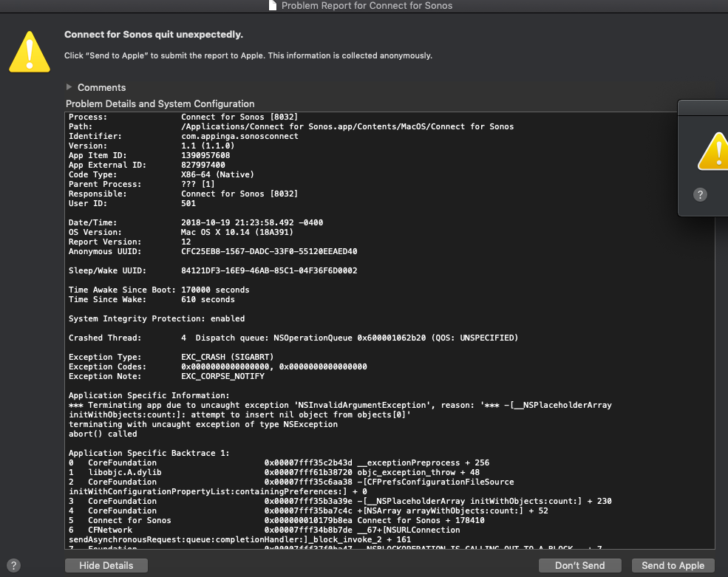Image resolution: width=728 pixels, height=577 pixels.
Task: Click the 'Application Specific Information:' heading
Action: [149, 395]
